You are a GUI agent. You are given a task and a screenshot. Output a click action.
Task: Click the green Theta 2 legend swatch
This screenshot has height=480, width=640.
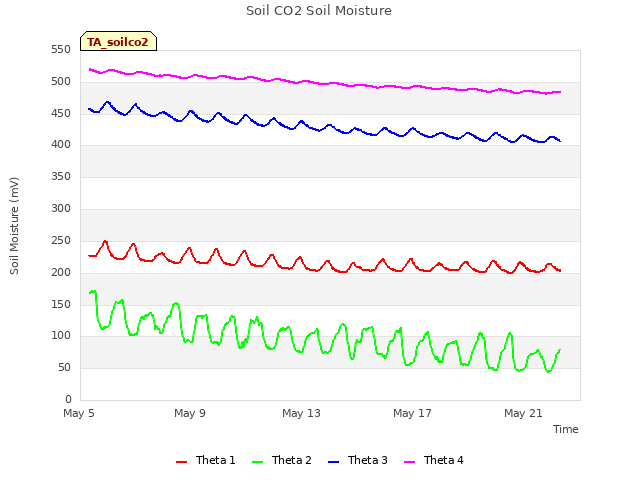[257, 462]
